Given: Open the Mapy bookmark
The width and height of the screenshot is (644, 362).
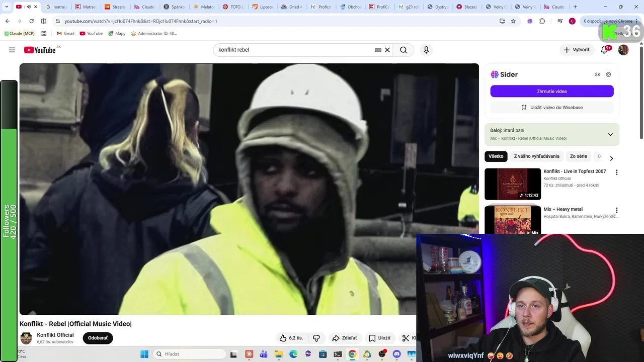Looking at the screenshot, I should (x=117, y=34).
